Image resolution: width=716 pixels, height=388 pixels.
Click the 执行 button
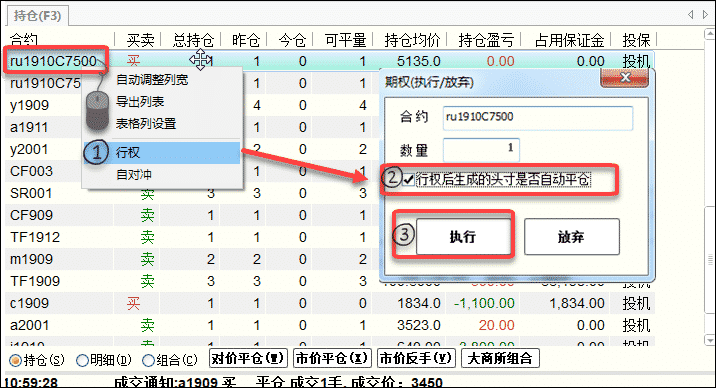click(463, 236)
